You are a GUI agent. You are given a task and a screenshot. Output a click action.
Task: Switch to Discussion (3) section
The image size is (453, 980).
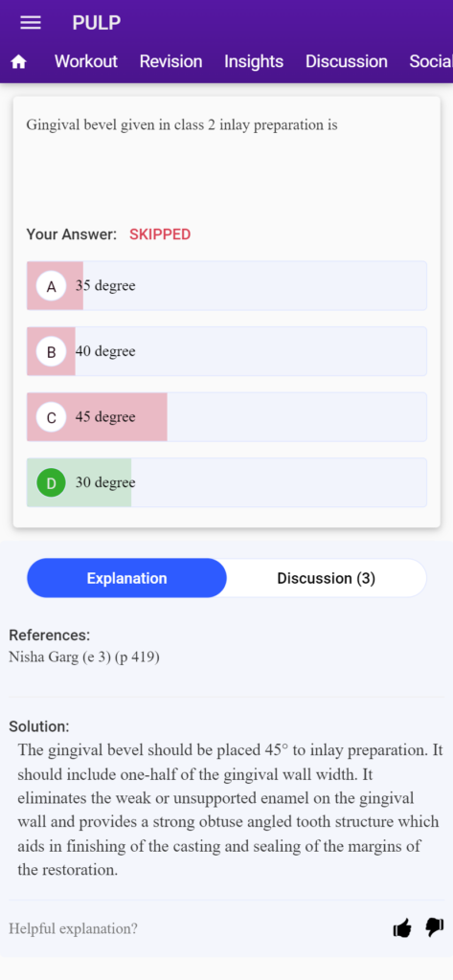(x=327, y=578)
